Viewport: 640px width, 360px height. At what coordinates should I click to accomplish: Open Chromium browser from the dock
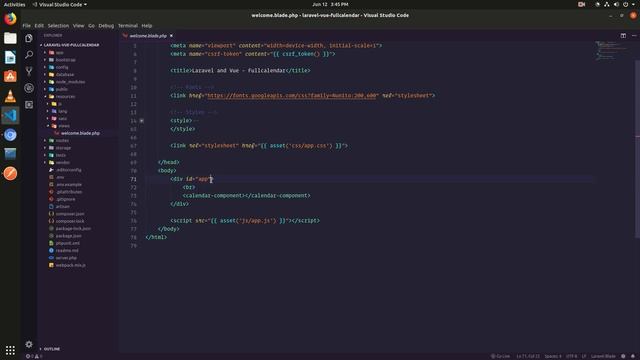10,135
